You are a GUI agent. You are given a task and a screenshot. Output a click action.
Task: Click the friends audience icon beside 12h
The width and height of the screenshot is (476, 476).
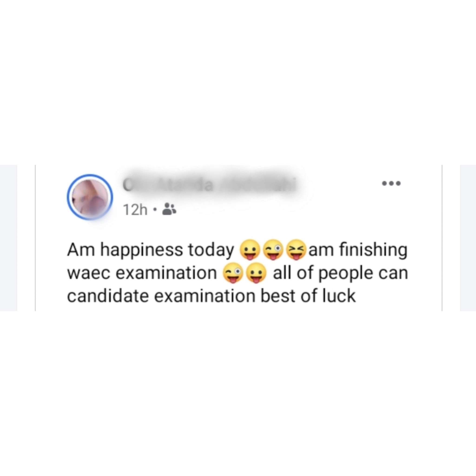point(169,209)
